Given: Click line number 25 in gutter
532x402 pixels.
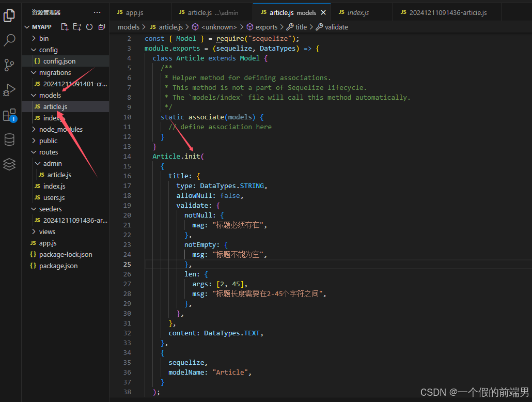Looking at the screenshot, I should click(127, 264).
